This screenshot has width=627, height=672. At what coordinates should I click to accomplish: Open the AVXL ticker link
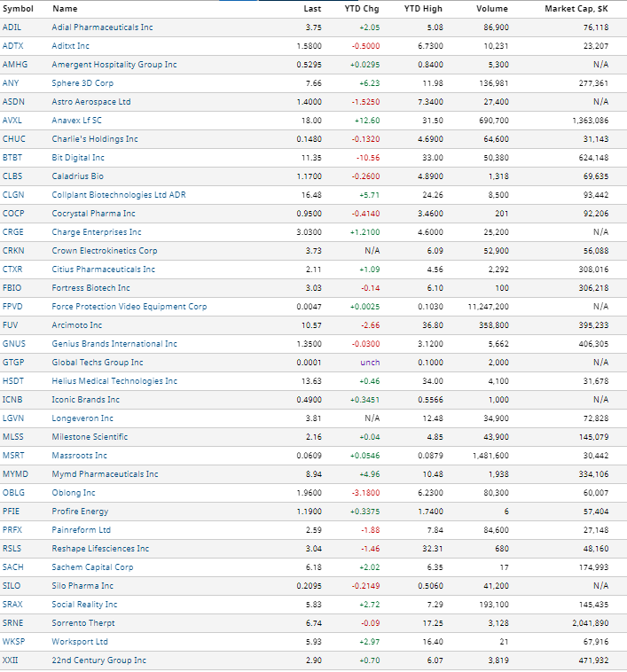[12, 121]
